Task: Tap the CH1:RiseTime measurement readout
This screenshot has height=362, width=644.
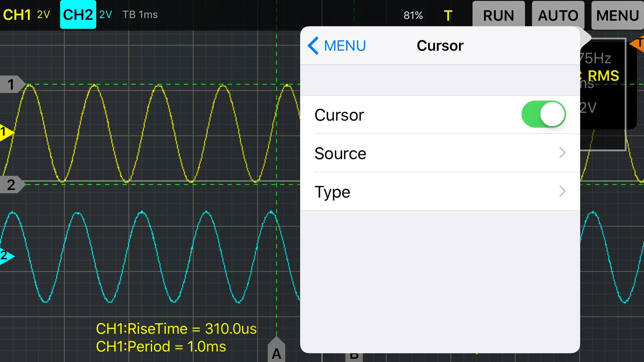Action: coord(176,329)
